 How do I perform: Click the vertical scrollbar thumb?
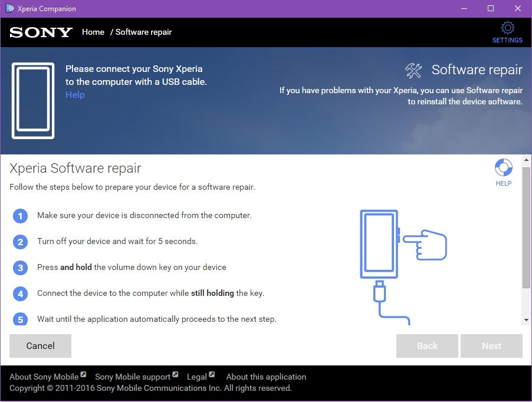tap(526, 228)
